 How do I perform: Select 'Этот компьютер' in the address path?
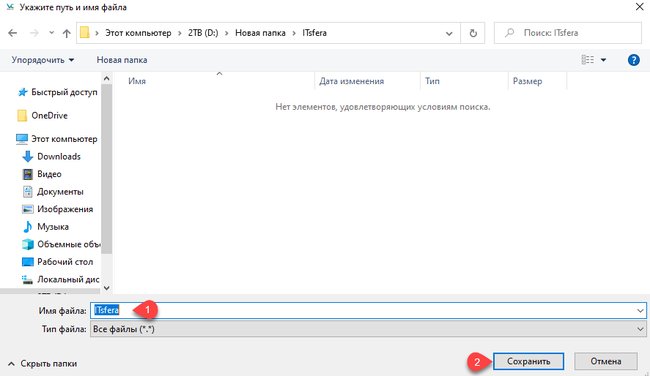tap(138, 33)
